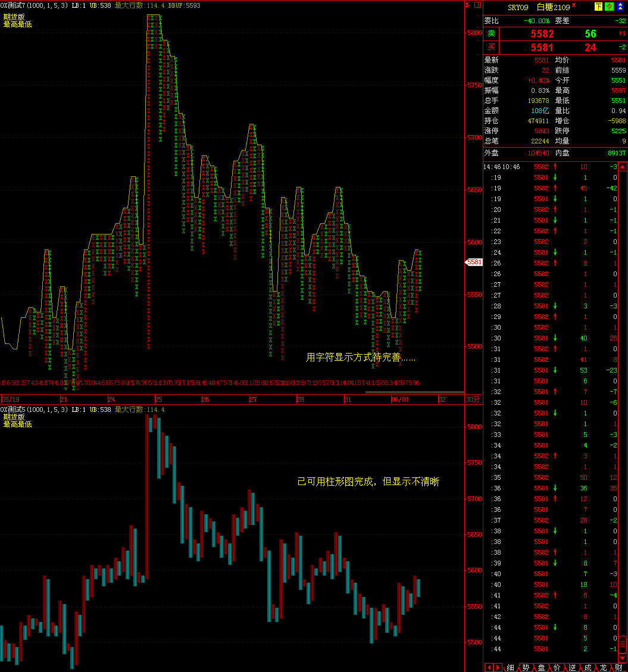Click the 卖 sell label
628x672 pixels.
tap(491, 33)
